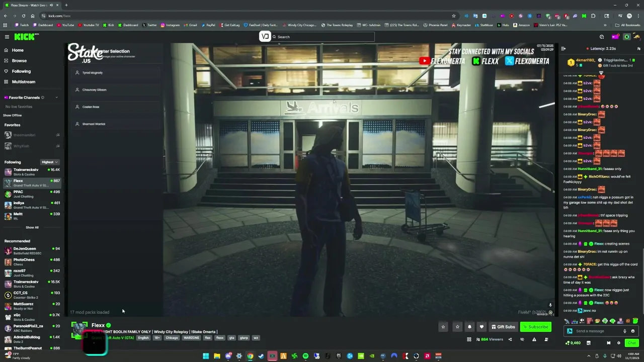Toggle the notification bell for Flexx
The image size is (644, 362).
469,327
